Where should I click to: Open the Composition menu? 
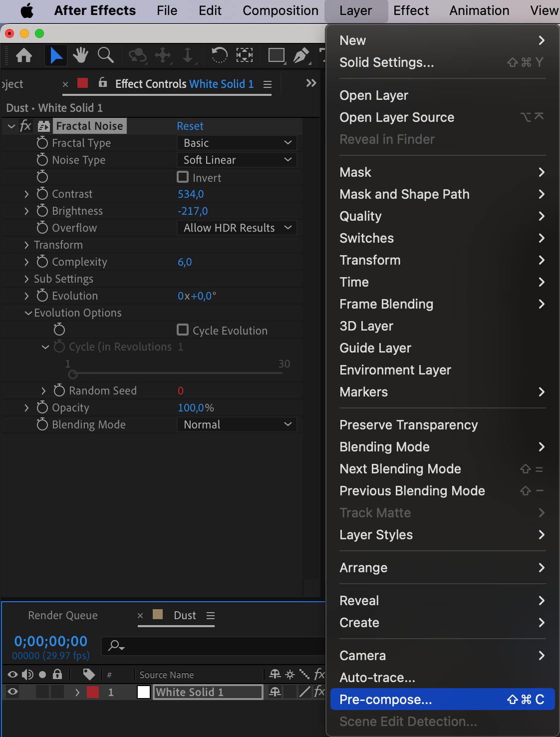(x=280, y=10)
